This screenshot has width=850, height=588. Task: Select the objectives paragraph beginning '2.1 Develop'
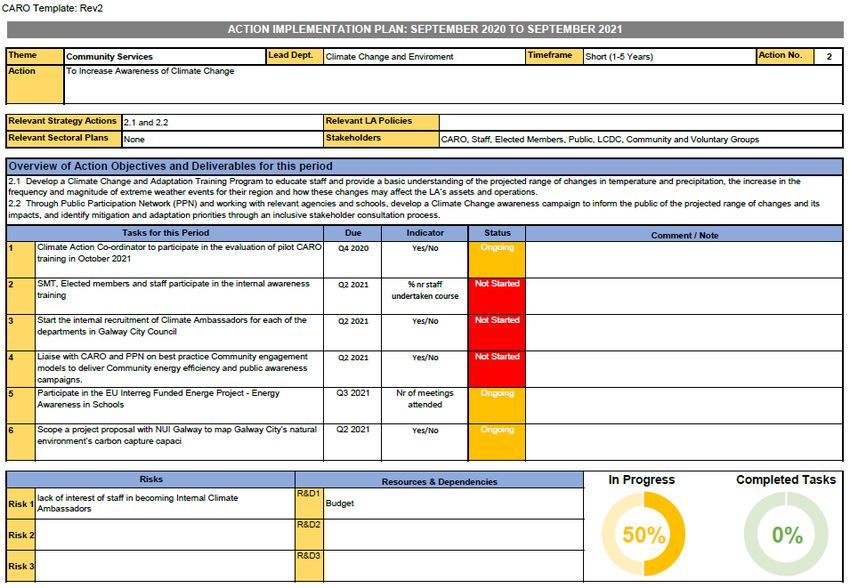[425, 198]
